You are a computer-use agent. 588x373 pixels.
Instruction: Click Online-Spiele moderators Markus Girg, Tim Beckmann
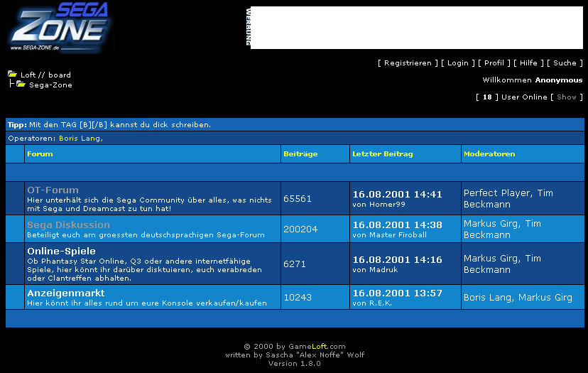502,264
